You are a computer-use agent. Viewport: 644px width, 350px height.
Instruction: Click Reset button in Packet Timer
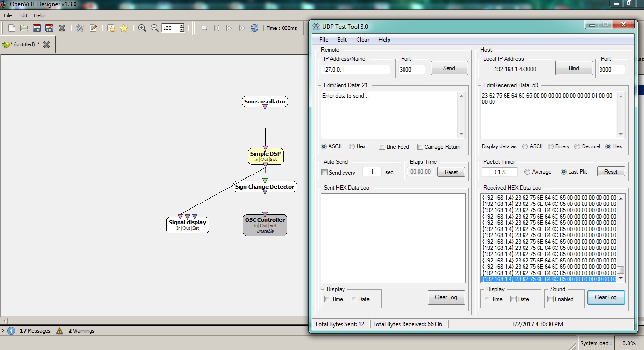pyautogui.click(x=611, y=172)
